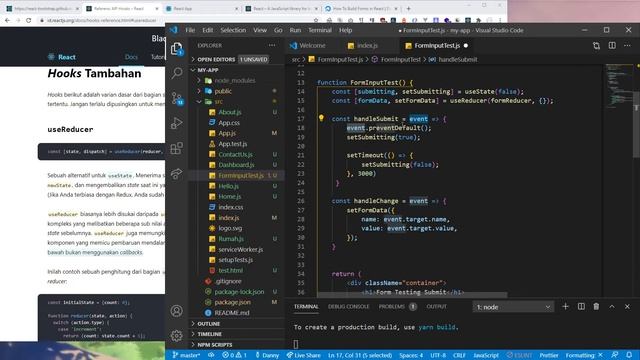Viewport: 640px width, 360px height.
Task: Kill terminal with trash icon
Action: point(596,307)
